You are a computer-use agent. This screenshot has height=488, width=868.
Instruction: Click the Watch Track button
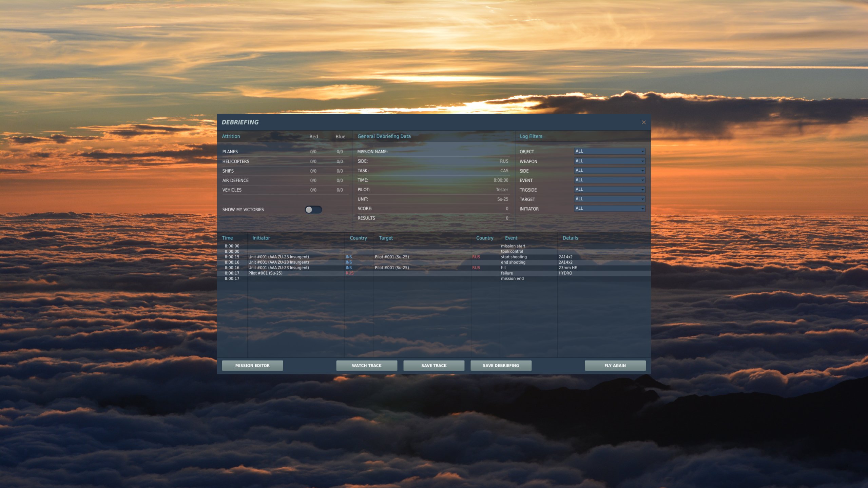[366, 365]
